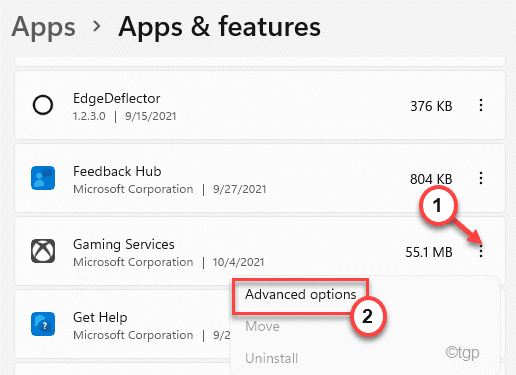Viewport: 516px width, 375px height.
Task: Click the Feedback Hub app icon
Action: (43, 178)
